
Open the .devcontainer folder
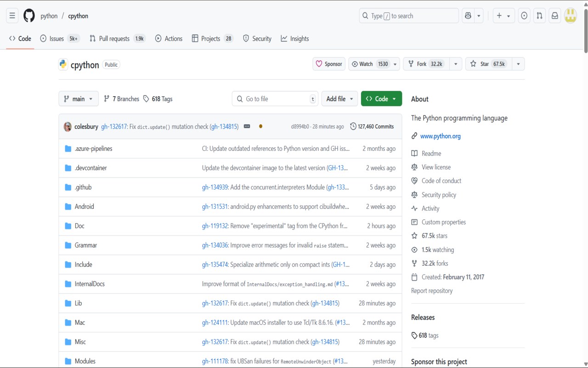click(x=90, y=168)
